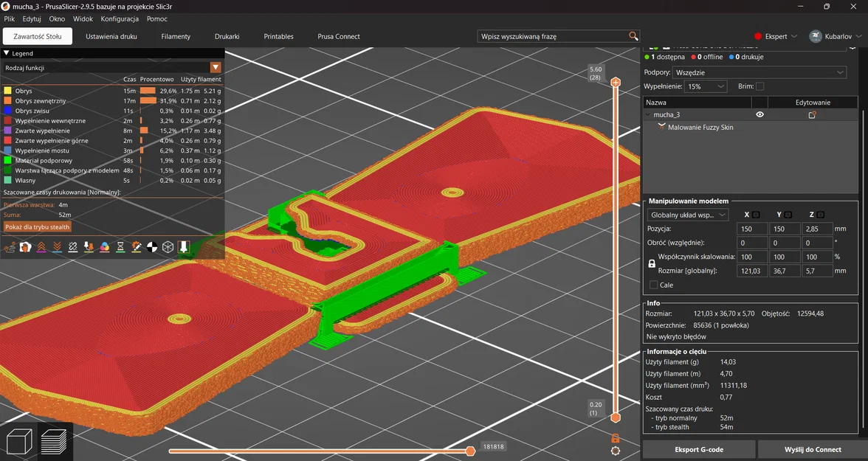Click the vertical slider lock icon
The image size is (868, 461).
pos(615,438)
